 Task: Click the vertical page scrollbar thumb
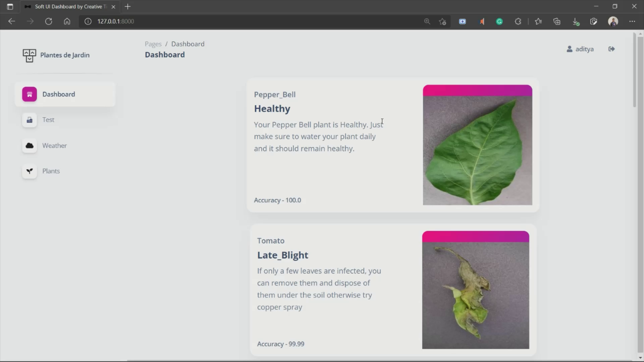pyautogui.click(x=634, y=70)
